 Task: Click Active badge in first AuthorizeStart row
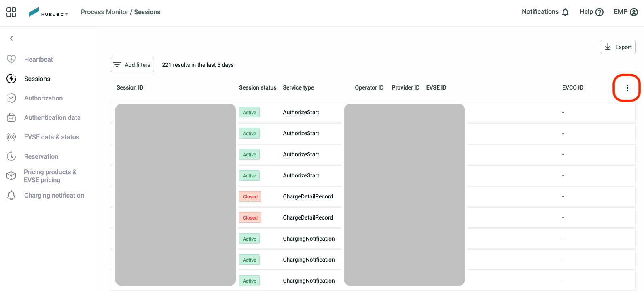point(249,113)
